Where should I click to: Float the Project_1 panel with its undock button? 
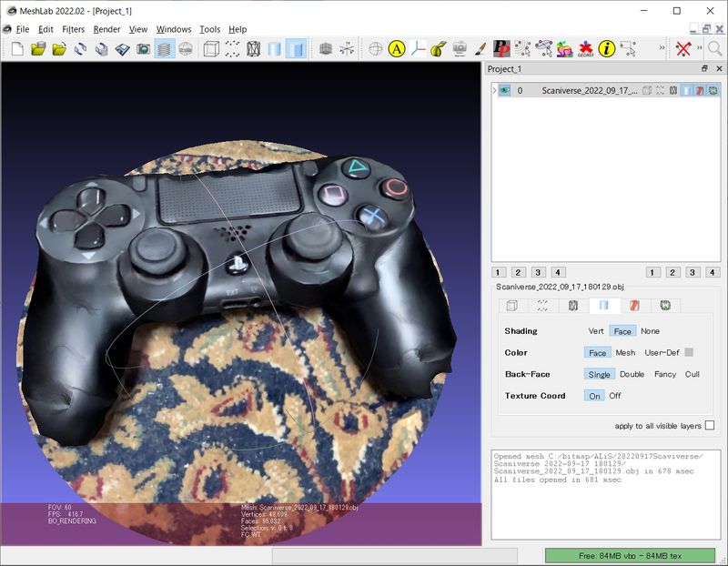click(x=704, y=69)
